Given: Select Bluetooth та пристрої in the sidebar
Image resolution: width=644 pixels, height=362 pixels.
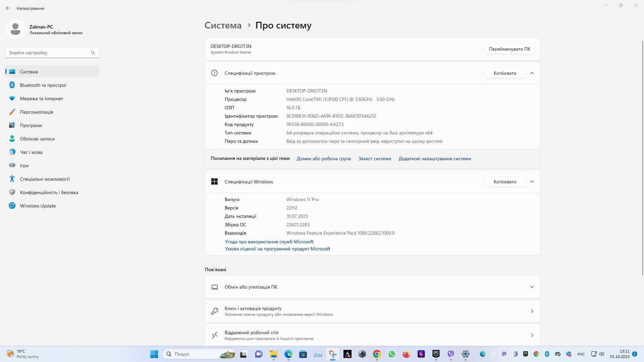Looking at the screenshot, I should tap(52, 85).
